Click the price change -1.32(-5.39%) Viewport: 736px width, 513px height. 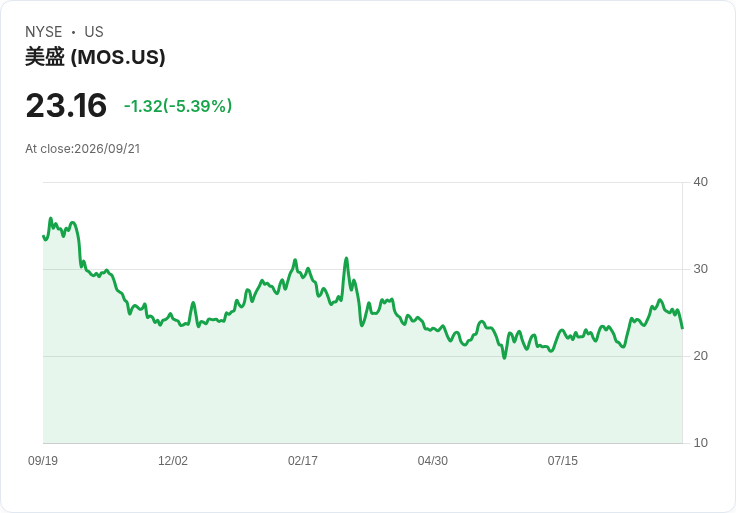178,106
